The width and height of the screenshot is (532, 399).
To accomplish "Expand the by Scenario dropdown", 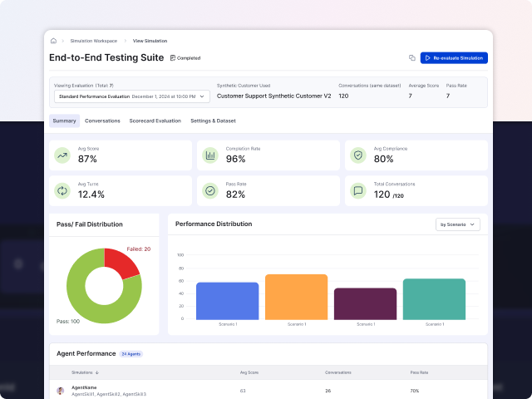I will pos(458,224).
